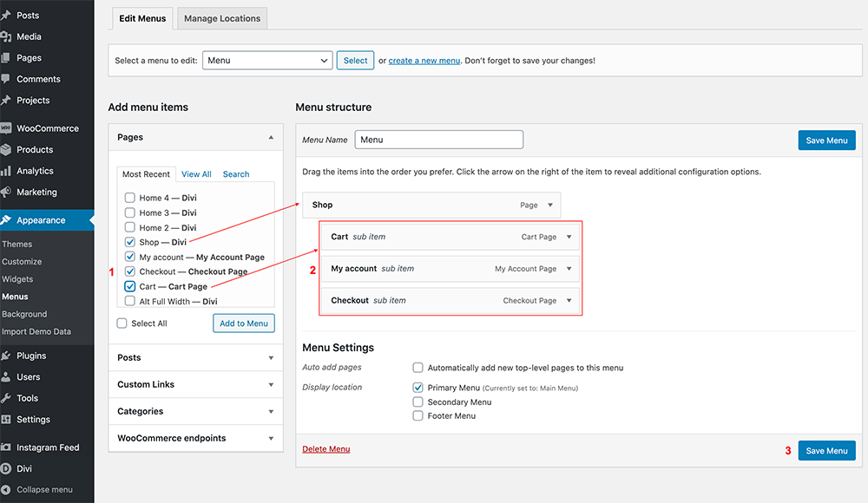
Task: Click the Divi logo icon
Action: (x=5, y=468)
